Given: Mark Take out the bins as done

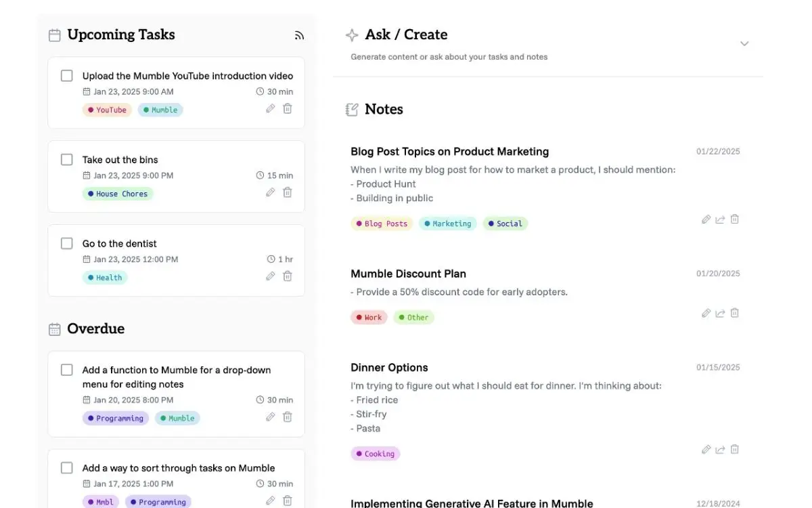Looking at the screenshot, I should pyautogui.click(x=67, y=160).
